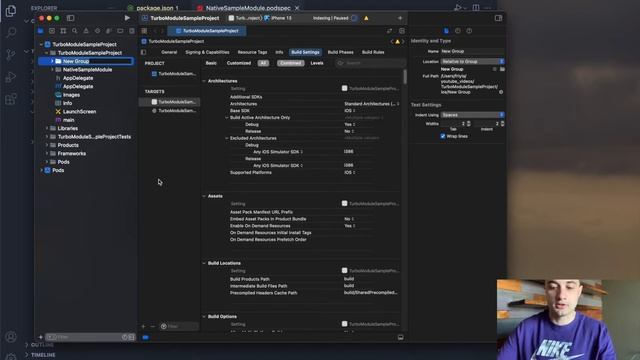The image size is (640, 360).
Task: Toggle the Wrap lines checkbox
Action: click(443, 136)
